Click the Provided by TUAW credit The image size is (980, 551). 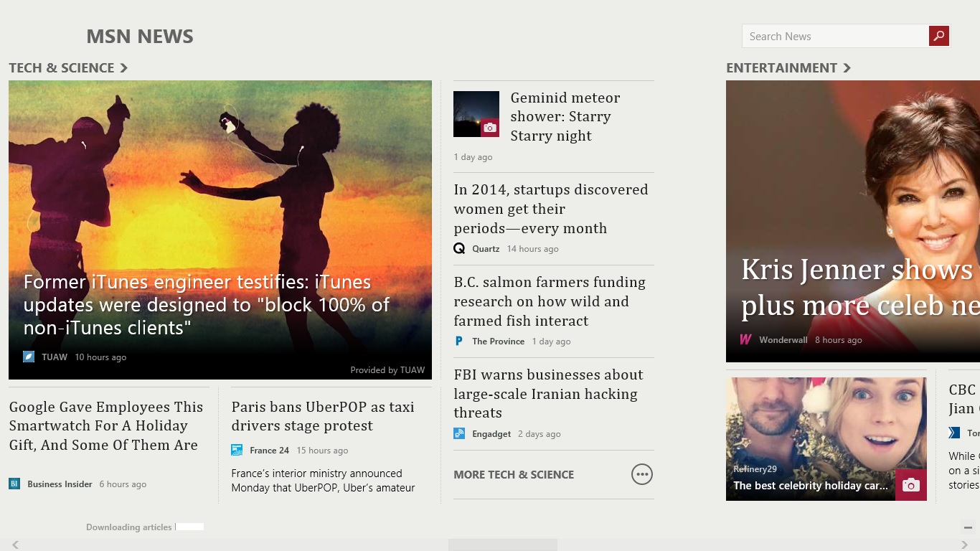coord(387,370)
